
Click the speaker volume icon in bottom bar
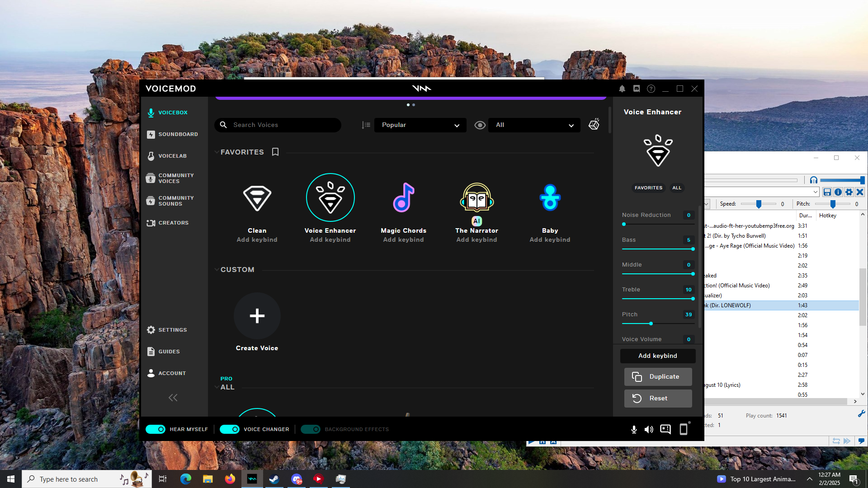point(649,429)
